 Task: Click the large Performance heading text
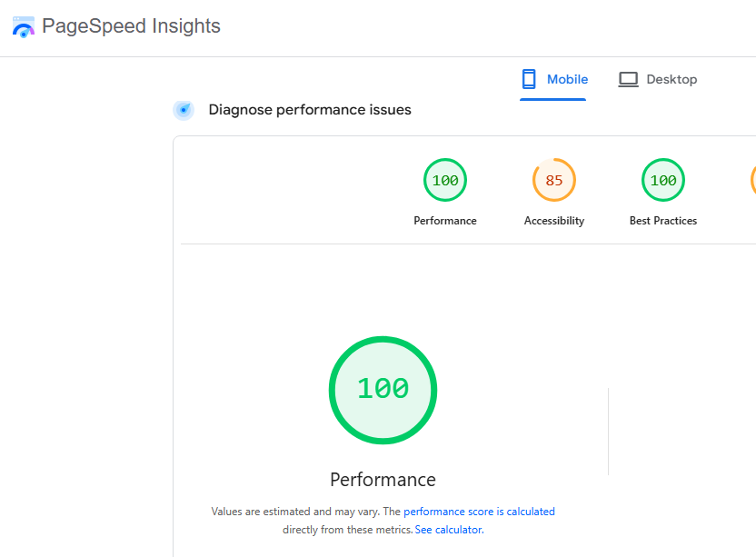(383, 480)
